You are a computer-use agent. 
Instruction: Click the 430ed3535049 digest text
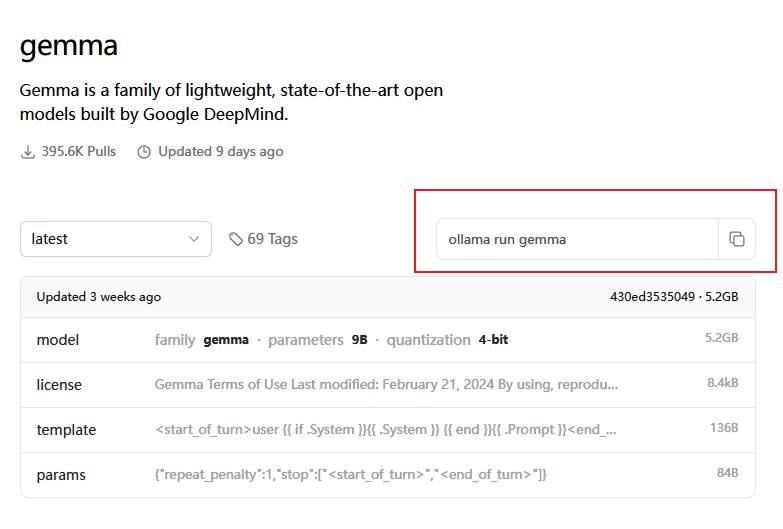[652, 297]
